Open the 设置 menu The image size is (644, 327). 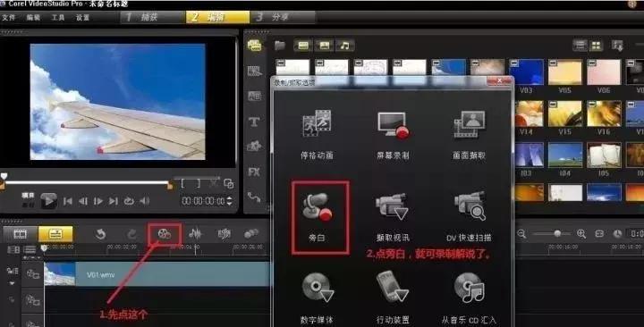[x=82, y=18]
